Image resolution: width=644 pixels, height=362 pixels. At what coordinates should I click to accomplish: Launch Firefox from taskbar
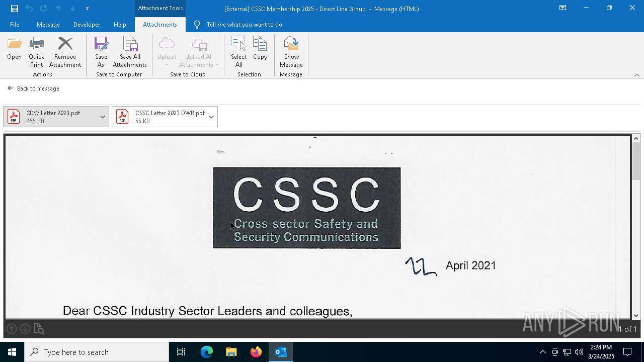(x=256, y=352)
